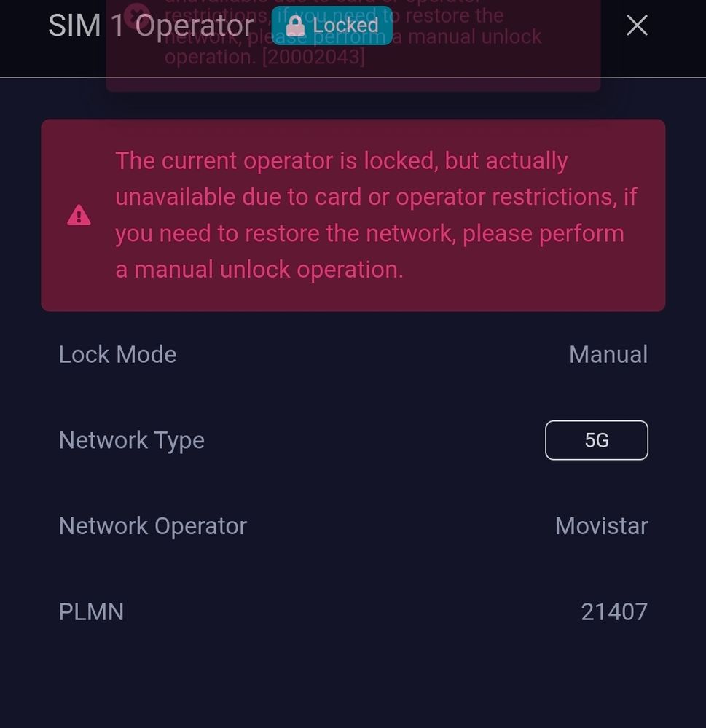Click the 'restore the network' alert line
The image size is (706, 728).
pos(369,233)
